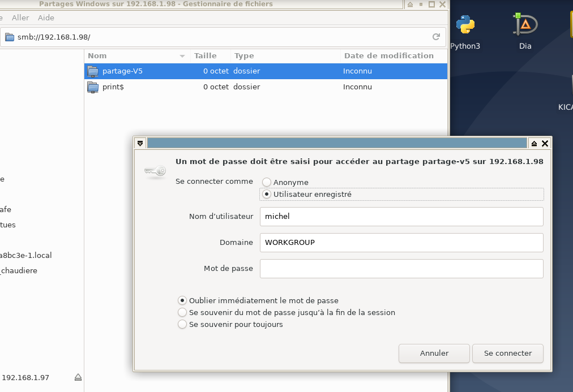Open Python3 desktop icon

click(x=465, y=25)
